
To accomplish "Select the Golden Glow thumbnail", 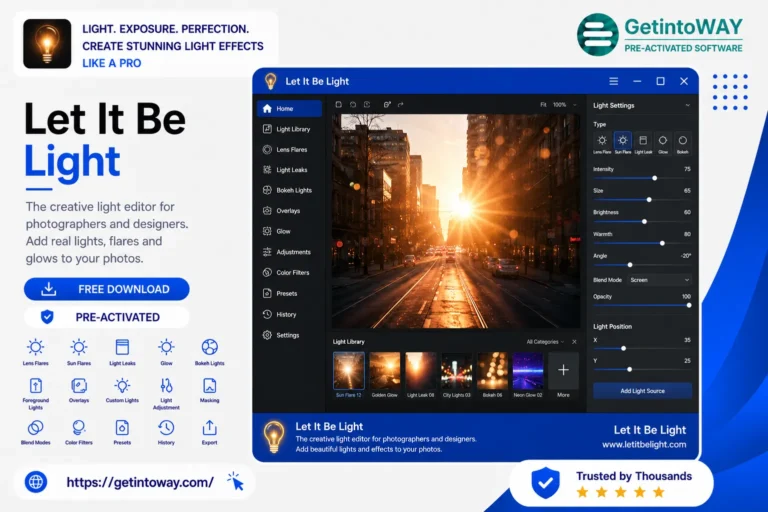I will coord(384,371).
